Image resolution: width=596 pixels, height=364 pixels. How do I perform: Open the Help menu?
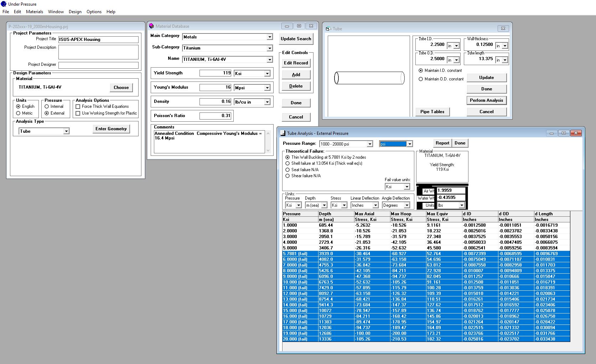click(x=111, y=12)
